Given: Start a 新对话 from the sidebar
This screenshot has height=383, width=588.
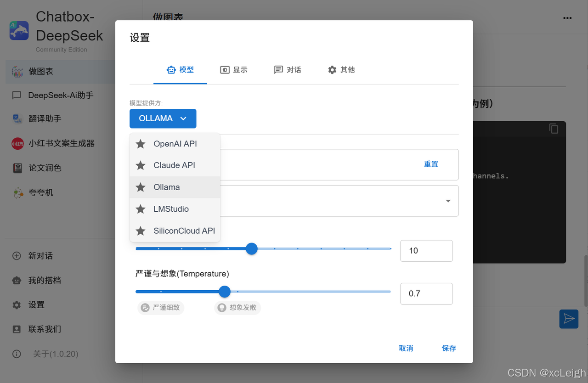Looking at the screenshot, I should coord(60,256).
